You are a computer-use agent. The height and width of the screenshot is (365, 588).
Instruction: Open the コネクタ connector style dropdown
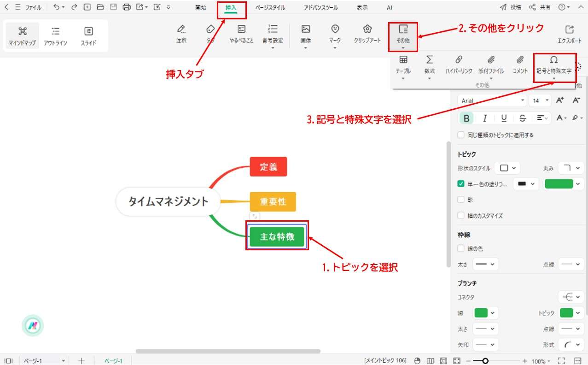(571, 297)
